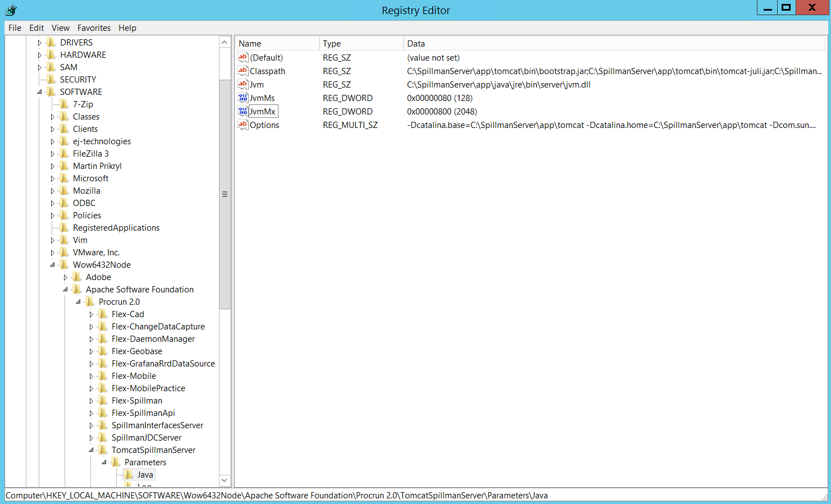Expand the HARDWARE key
The height and width of the screenshot is (504, 831).
[x=39, y=55]
